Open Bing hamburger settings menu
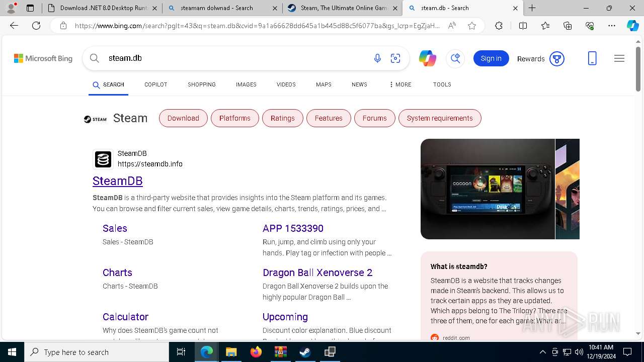Screen dimensions: 644x362 (x=619, y=58)
